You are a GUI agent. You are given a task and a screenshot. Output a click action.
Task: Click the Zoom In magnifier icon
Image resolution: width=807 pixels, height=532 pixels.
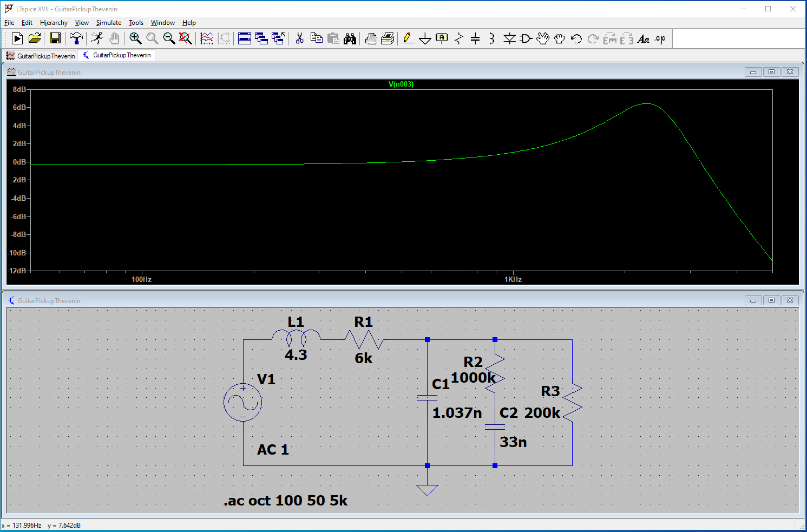point(135,38)
